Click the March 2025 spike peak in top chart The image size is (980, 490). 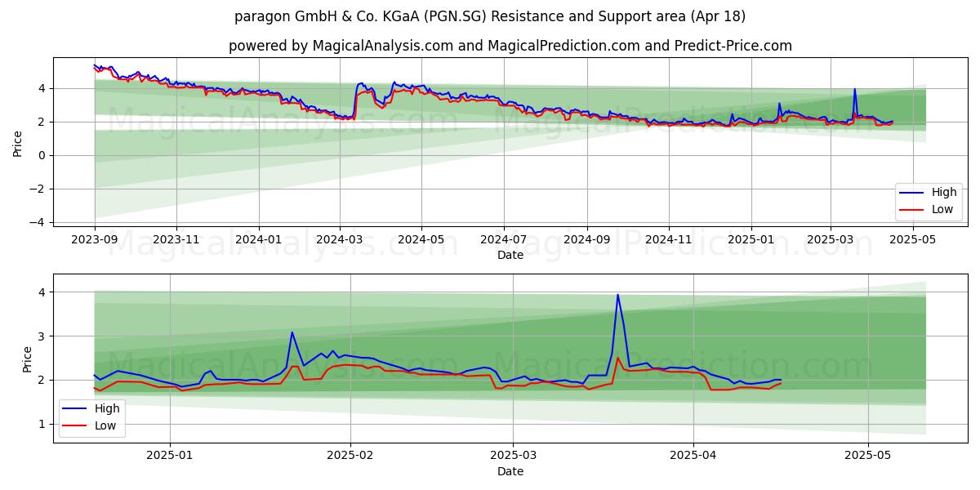[x=854, y=89]
